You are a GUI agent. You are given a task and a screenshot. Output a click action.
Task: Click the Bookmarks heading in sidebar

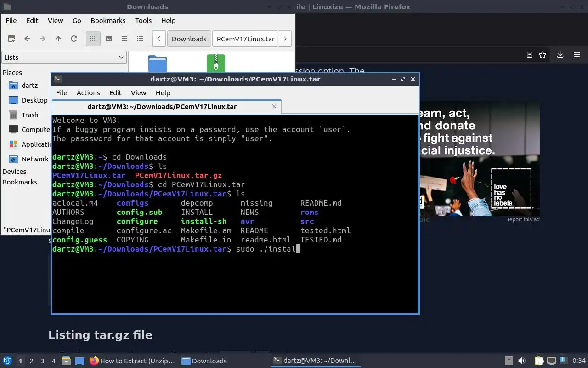click(x=20, y=182)
